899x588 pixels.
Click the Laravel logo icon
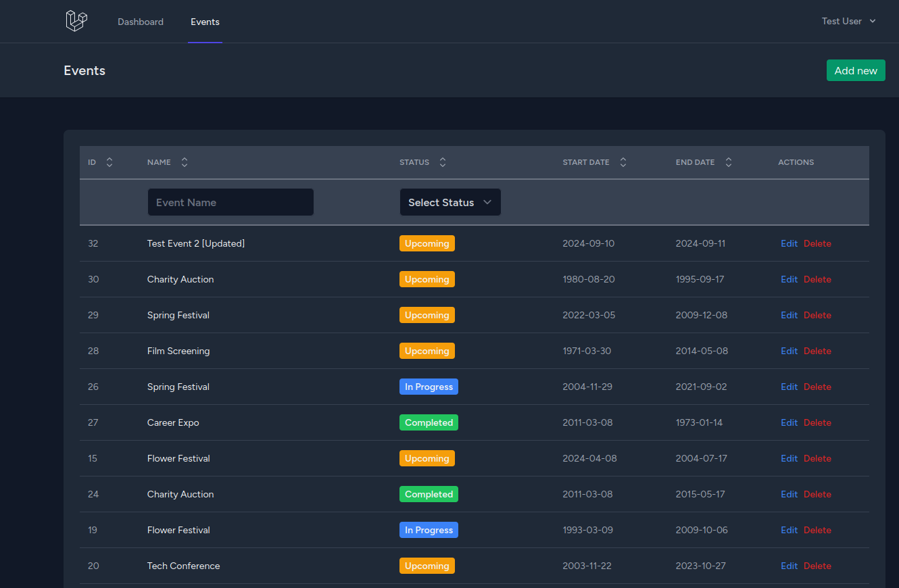76,21
